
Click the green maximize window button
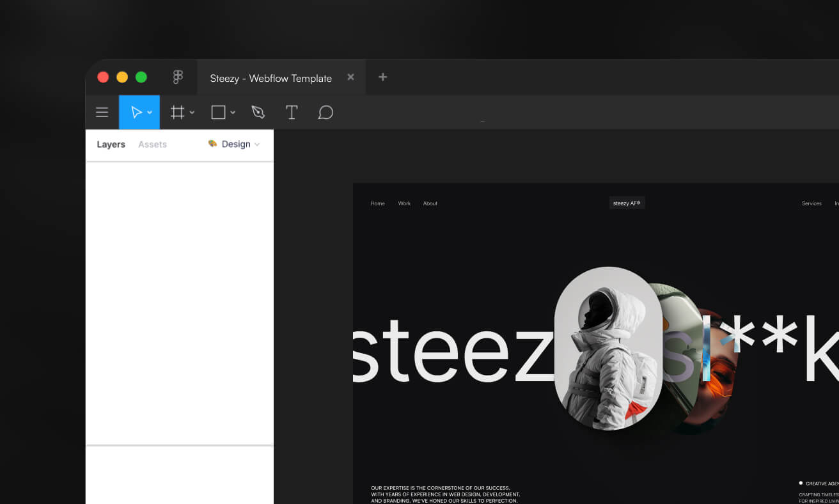[x=141, y=77]
